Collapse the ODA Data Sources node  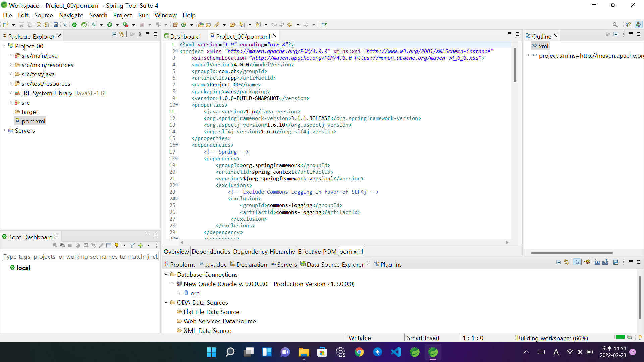pos(166,302)
